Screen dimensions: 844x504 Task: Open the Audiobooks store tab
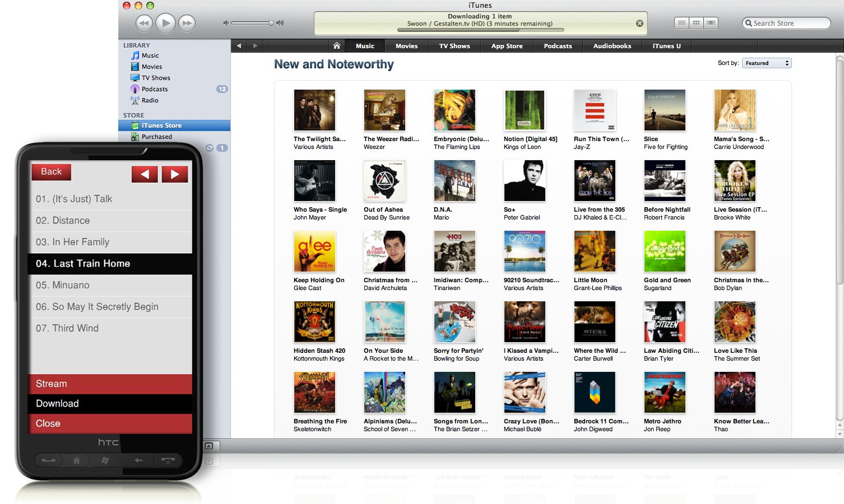pos(612,46)
